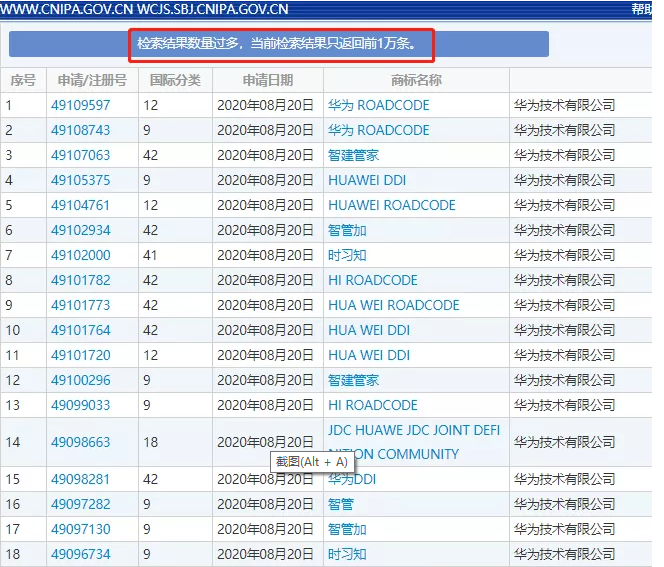
Task: Open application number 49102000
Action: pos(80,255)
